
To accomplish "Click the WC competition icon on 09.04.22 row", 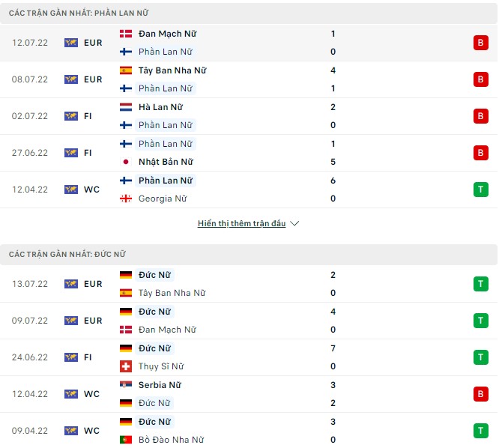I will click(71, 431).
